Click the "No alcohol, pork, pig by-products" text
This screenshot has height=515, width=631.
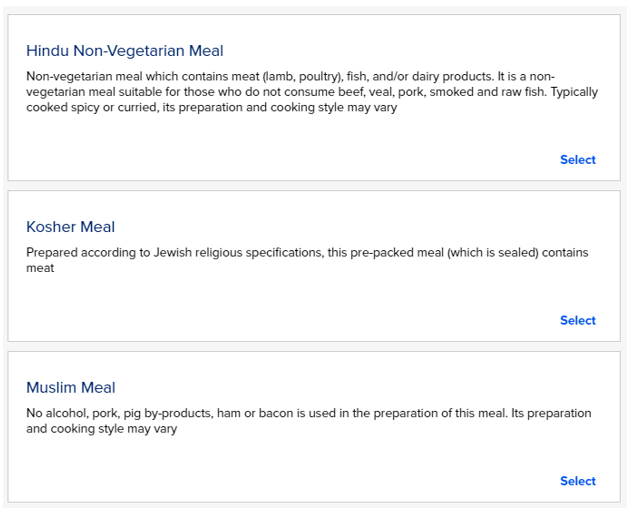point(120,413)
